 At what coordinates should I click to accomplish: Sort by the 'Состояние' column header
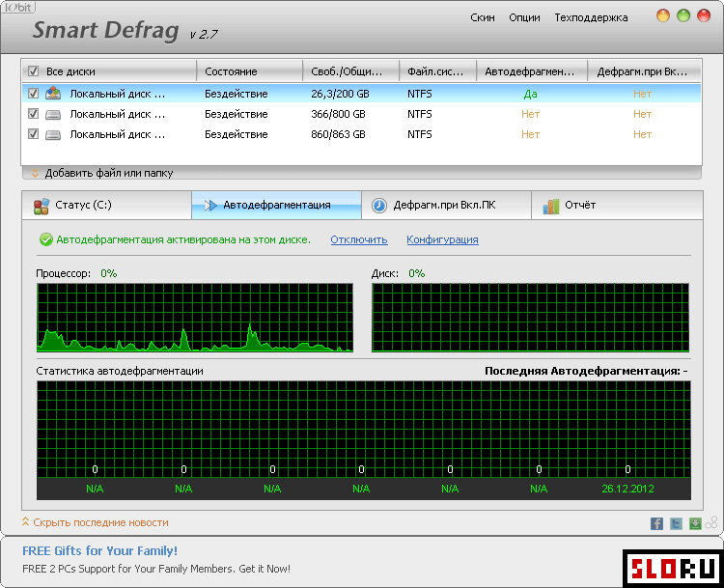[x=250, y=71]
